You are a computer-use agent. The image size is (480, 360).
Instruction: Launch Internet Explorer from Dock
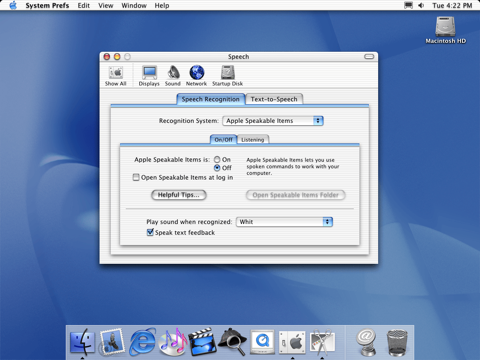142,342
